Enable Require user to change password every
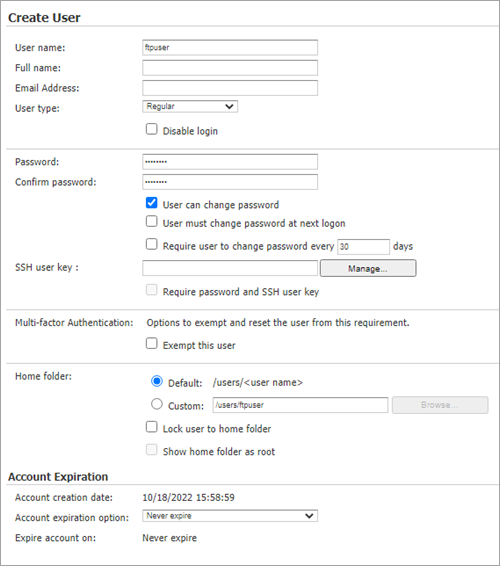Image resolution: width=500 pixels, height=566 pixels. click(152, 244)
